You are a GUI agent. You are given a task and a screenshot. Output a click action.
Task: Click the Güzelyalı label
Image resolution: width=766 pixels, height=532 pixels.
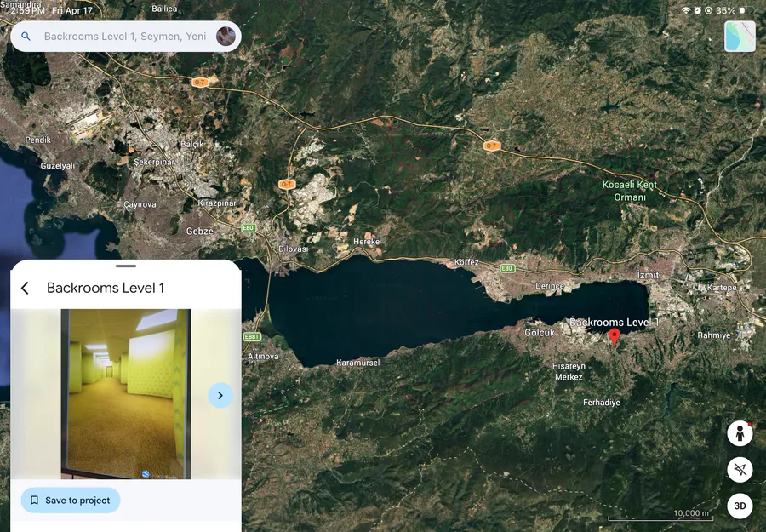58,166
